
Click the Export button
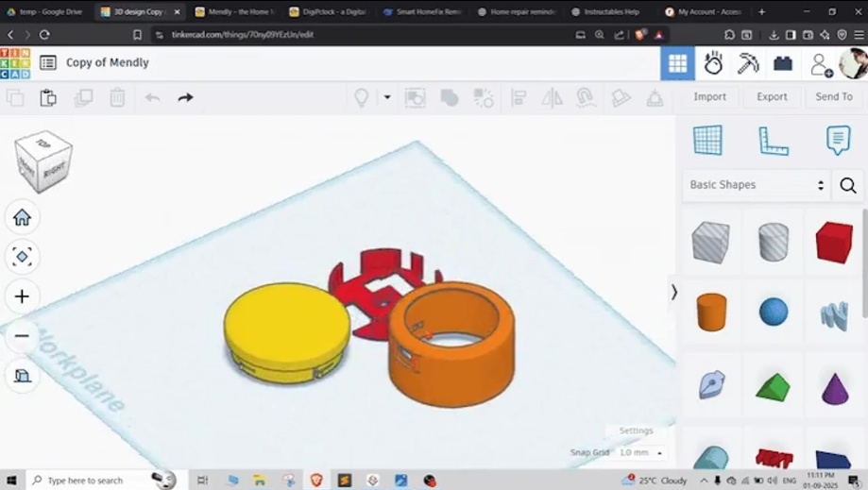pos(772,96)
